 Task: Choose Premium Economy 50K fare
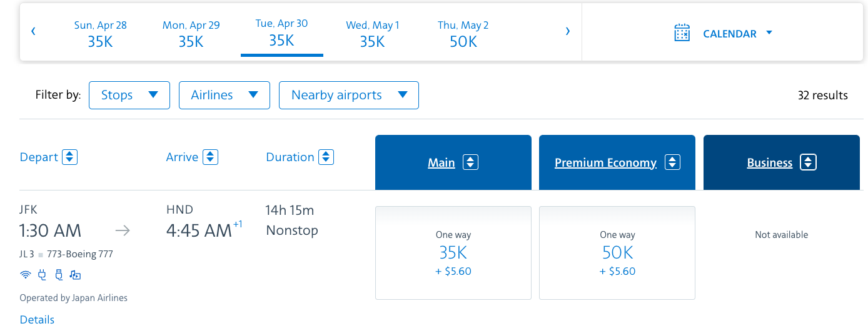pos(617,253)
